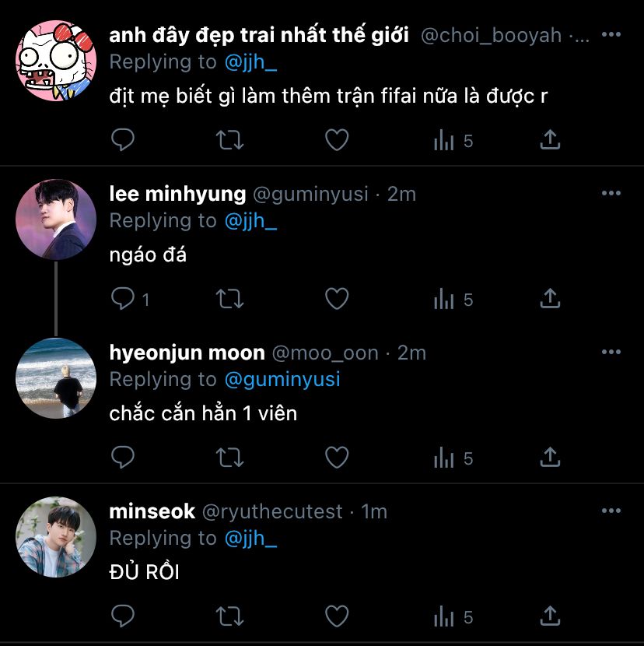Open hyeonjun moon's beach avatar
644x646 pixels.
56,378
